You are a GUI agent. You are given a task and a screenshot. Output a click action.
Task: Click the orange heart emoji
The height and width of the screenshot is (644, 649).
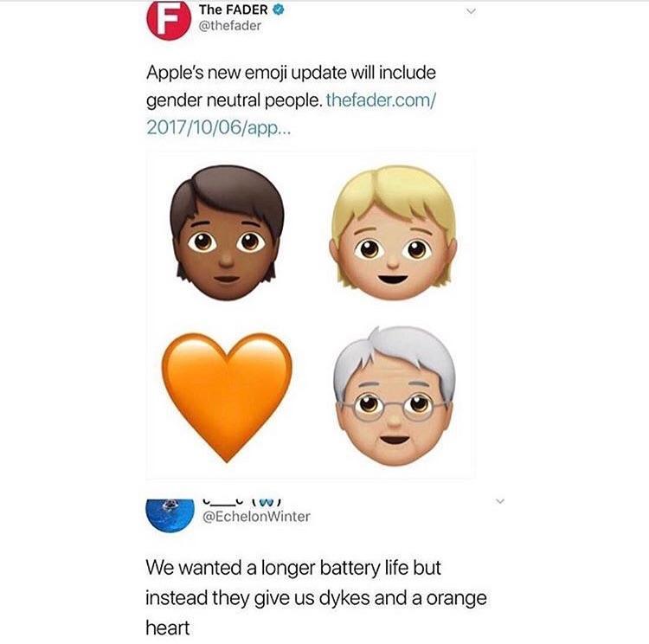coord(227,396)
